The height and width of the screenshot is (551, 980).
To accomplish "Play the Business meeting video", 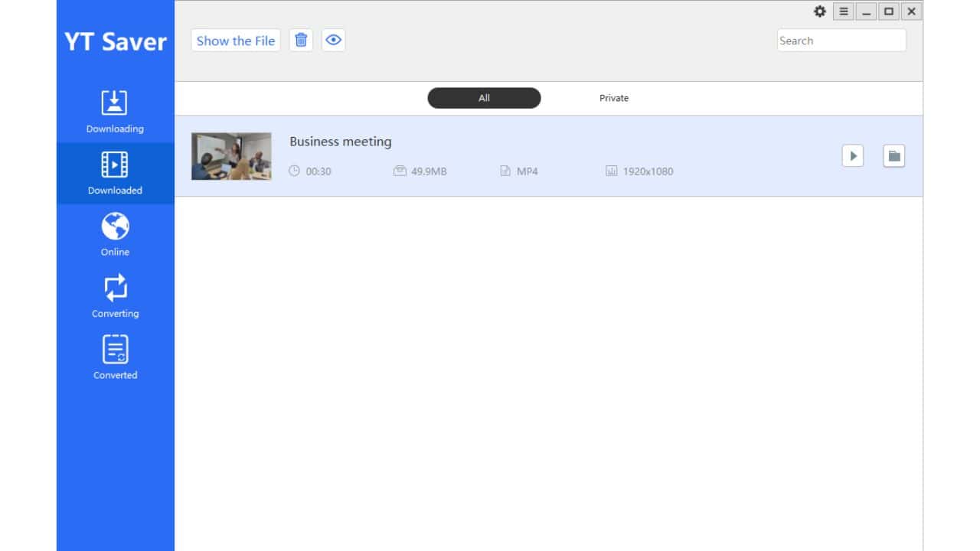I will (x=852, y=155).
